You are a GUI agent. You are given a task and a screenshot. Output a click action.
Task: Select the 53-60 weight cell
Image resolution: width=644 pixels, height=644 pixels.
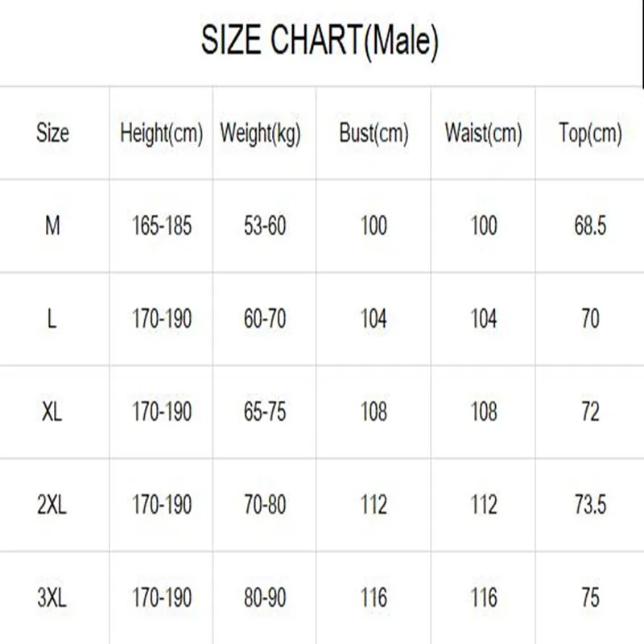click(x=265, y=226)
